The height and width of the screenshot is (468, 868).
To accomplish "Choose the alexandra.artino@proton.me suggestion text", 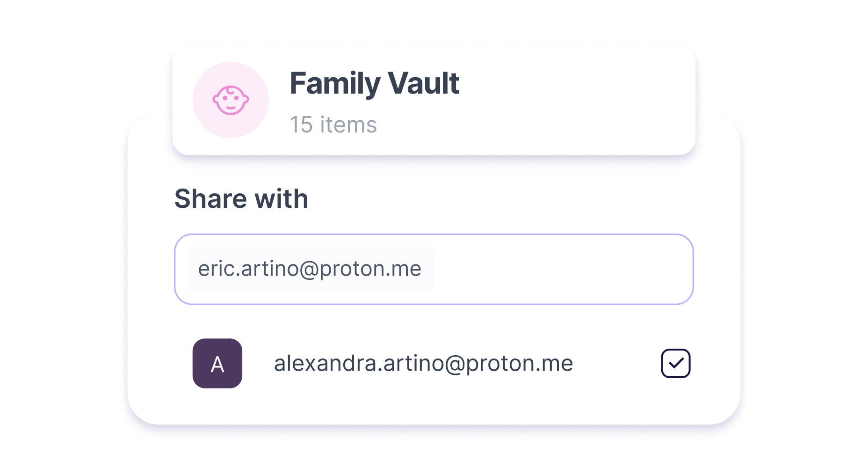I will pyautogui.click(x=423, y=364).
